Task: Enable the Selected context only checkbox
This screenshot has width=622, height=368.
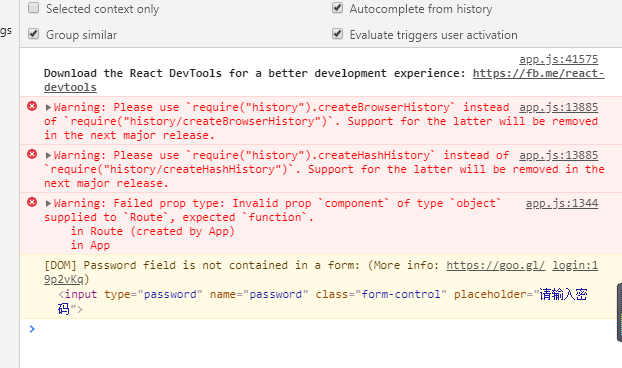Action: coord(34,8)
